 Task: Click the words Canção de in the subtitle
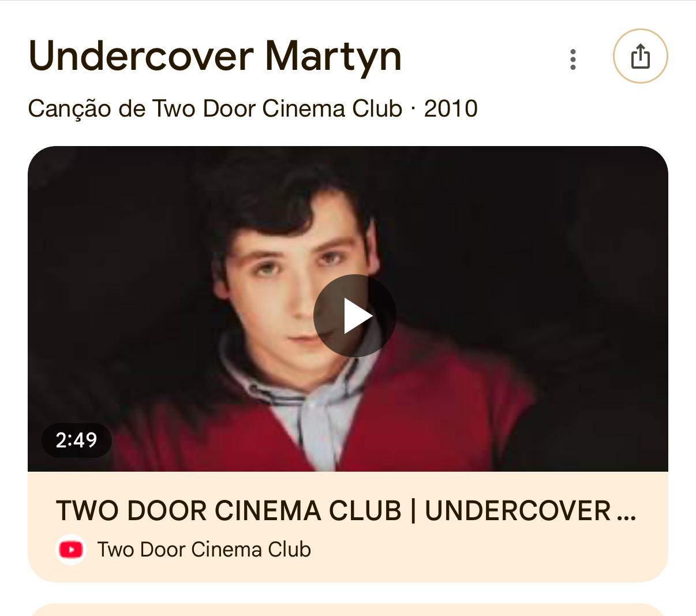[x=87, y=109]
